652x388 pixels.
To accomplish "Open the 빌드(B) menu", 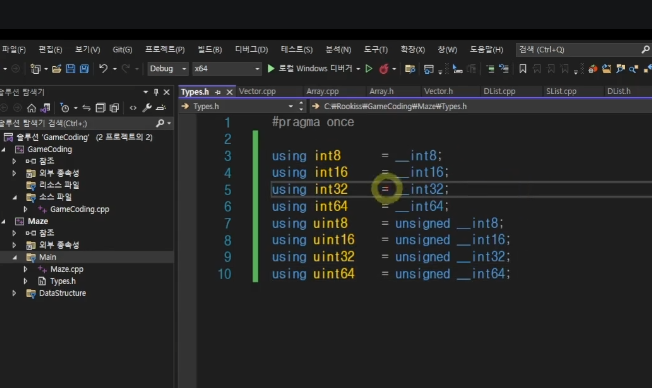I will click(x=210, y=49).
